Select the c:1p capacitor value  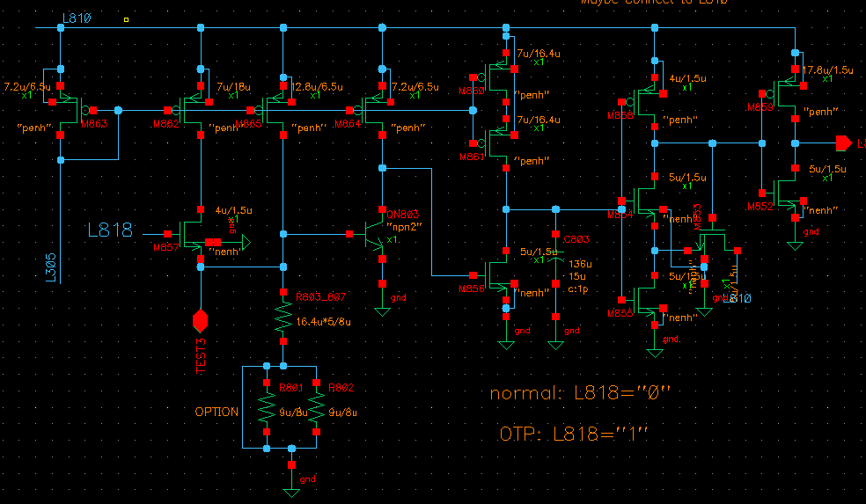click(x=578, y=289)
